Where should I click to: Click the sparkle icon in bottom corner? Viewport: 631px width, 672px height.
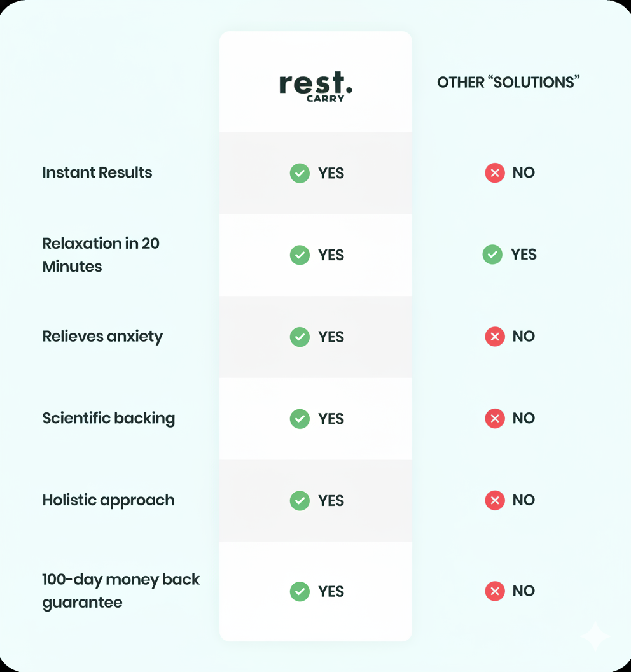click(x=595, y=636)
